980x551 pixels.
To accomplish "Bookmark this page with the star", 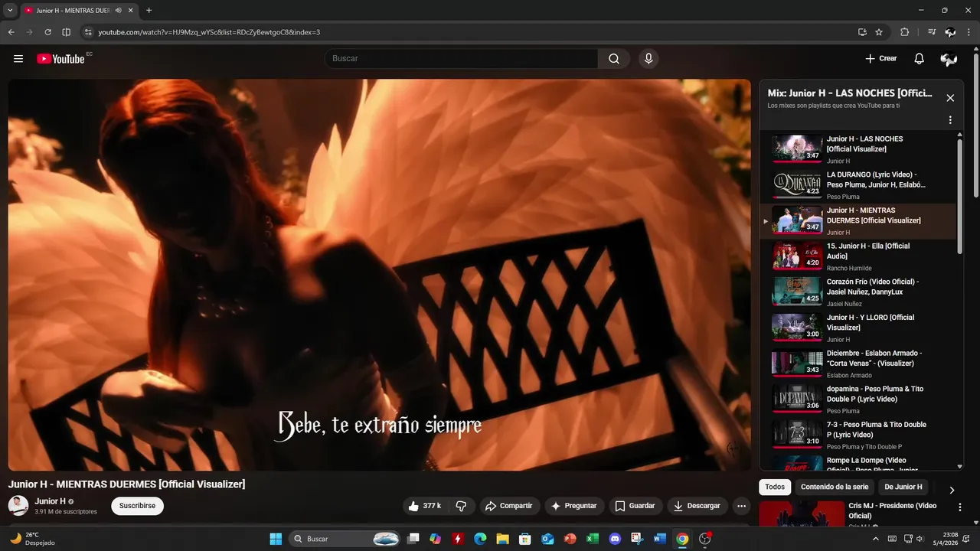I will point(879,32).
